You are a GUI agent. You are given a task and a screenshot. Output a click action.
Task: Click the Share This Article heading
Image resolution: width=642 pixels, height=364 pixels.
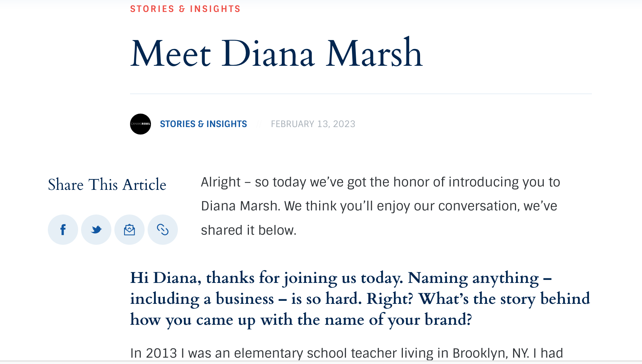107,185
